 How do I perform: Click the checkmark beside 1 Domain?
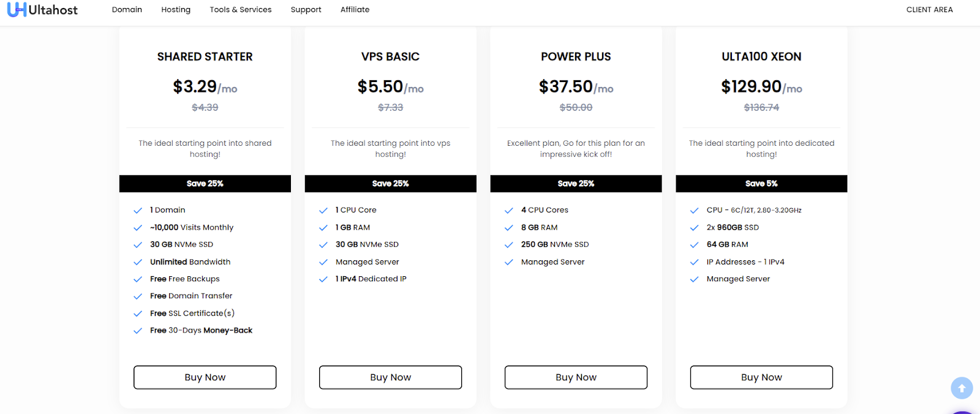[138, 210]
